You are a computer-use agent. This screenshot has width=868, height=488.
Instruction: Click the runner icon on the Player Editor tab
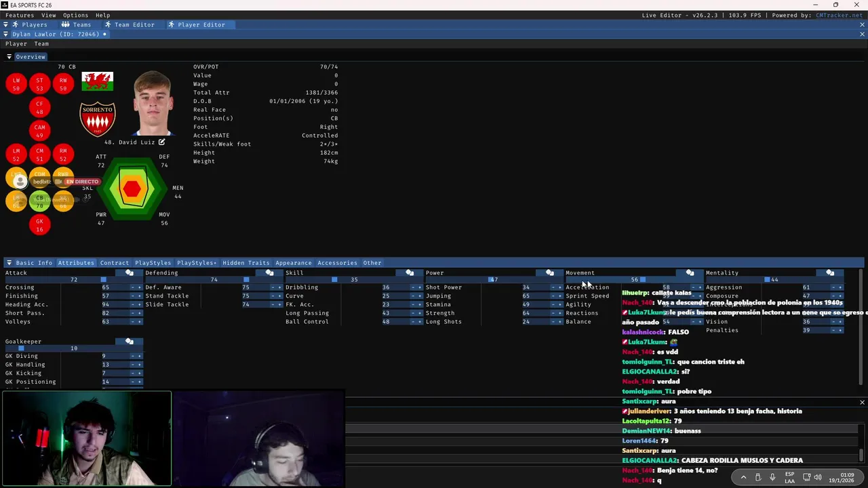click(x=171, y=24)
